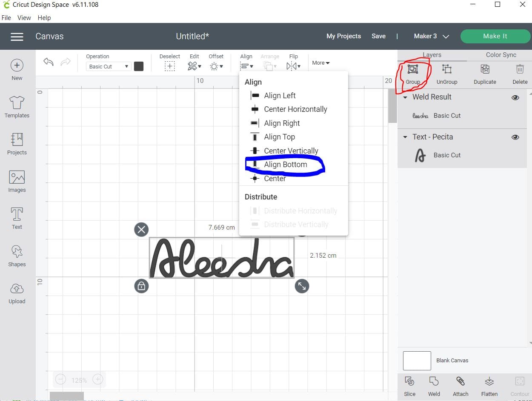Click the resize arrows handle

[x=302, y=286]
